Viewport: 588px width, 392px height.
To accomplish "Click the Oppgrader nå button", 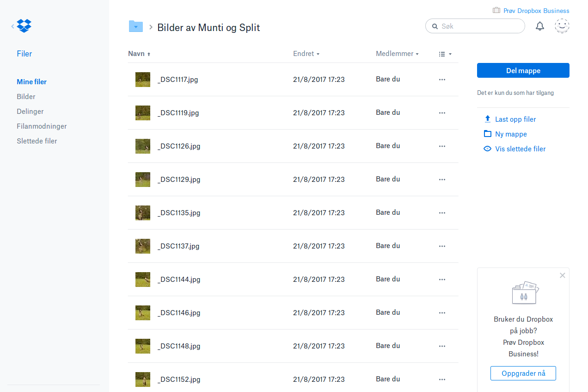I will point(523,373).
